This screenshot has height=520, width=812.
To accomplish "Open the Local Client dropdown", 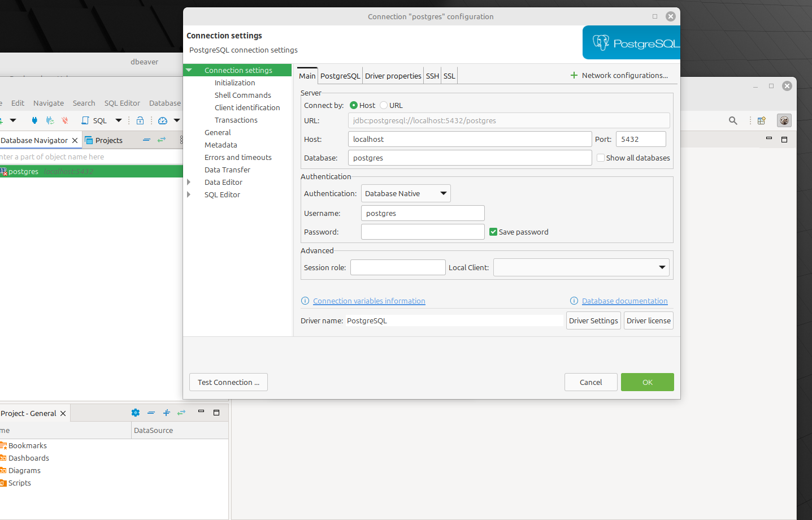I will click(x=581, y=267).
